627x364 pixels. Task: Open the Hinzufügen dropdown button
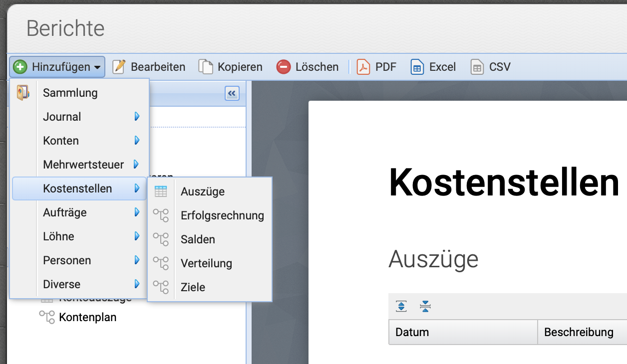57,67
